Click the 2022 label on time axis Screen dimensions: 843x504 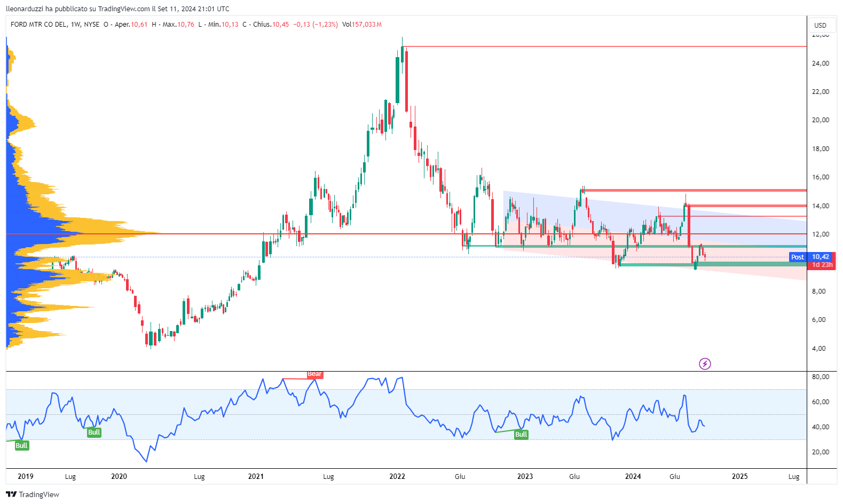(x=397, y=476)
